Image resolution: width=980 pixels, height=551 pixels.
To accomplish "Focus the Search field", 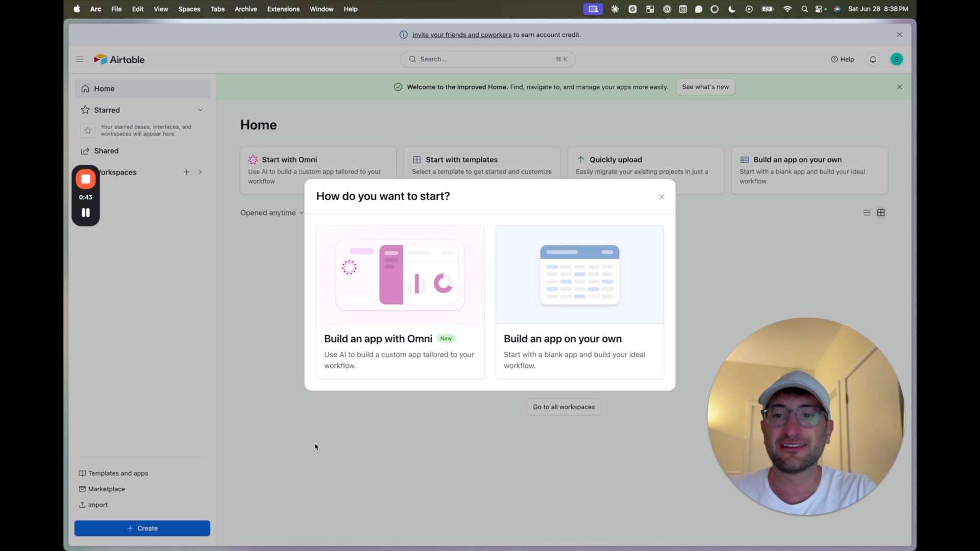I will tap(488, 59).
